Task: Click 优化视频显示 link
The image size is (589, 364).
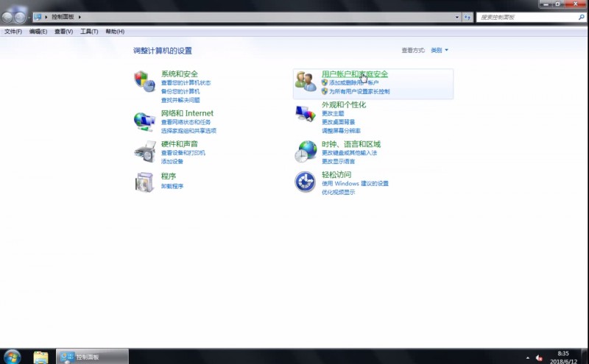Action: point(338,192)
